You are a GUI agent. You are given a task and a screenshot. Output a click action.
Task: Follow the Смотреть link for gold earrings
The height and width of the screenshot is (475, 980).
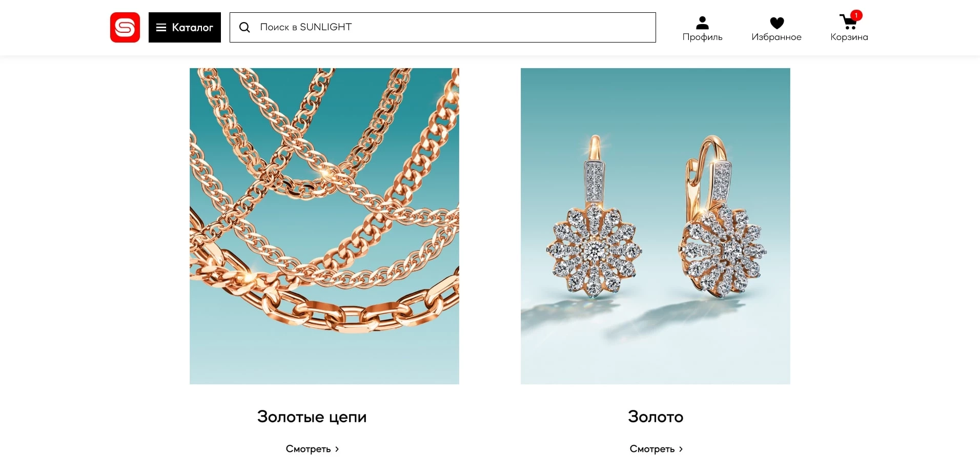click(652, 448)
